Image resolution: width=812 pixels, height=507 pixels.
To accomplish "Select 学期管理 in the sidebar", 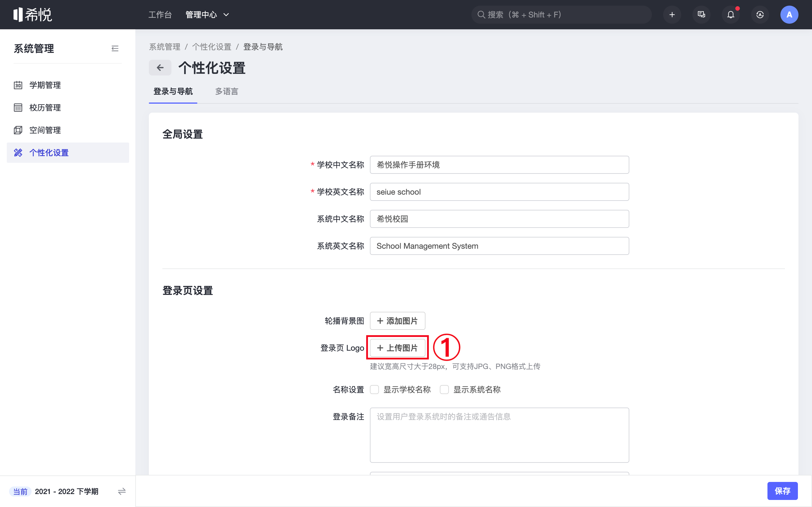I will pyautogui.click(x=45, y=85).
